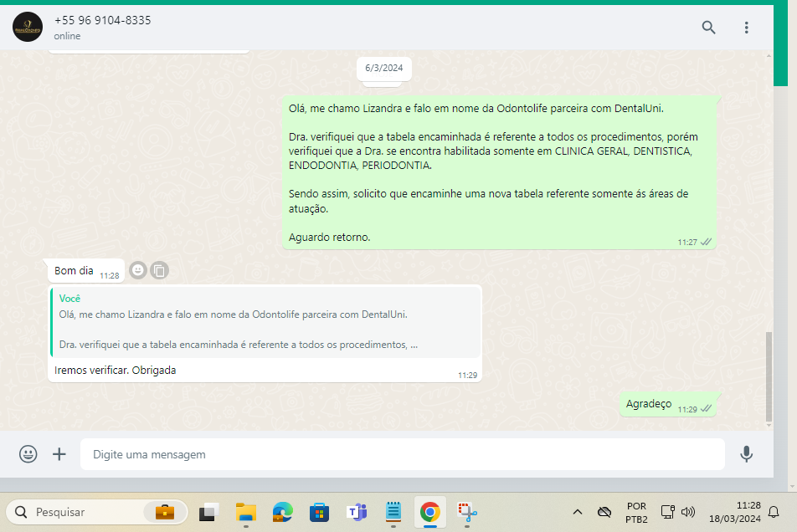Viewport: 797px width, 532px height.
Task: Jump to the quoted 'Você' message
Action: coord(265,322)
